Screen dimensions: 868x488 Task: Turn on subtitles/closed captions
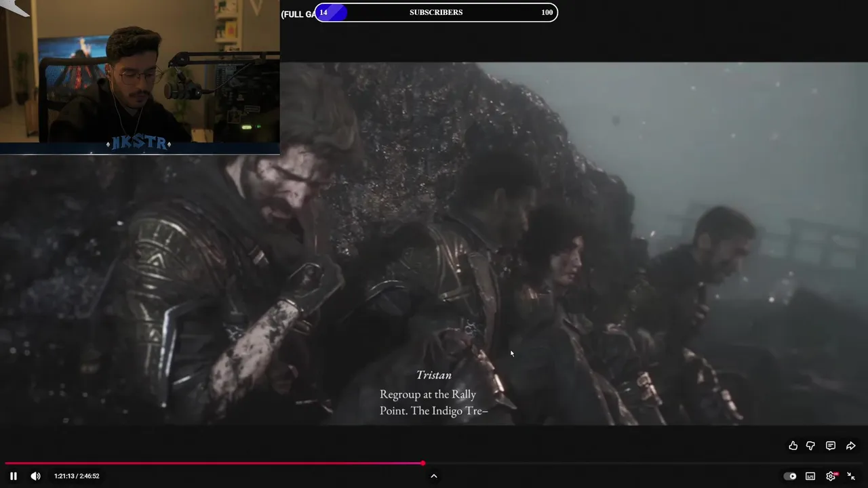point(810,476)
